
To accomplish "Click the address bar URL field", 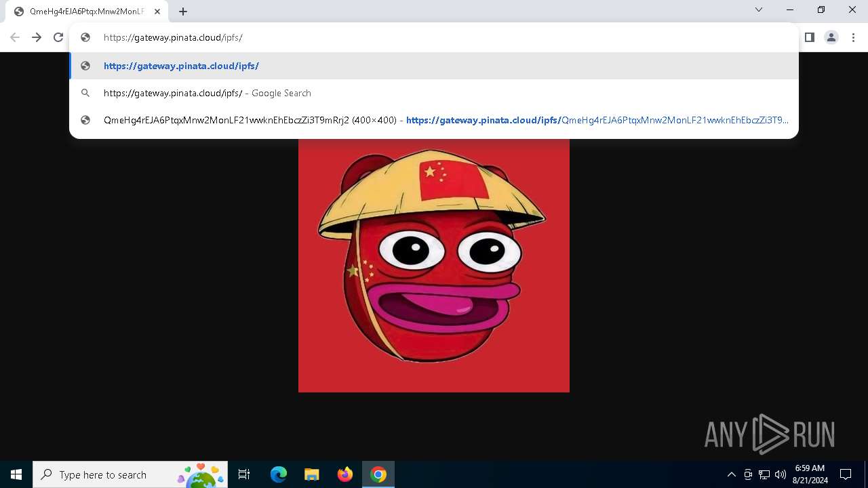I will [434, 37].
